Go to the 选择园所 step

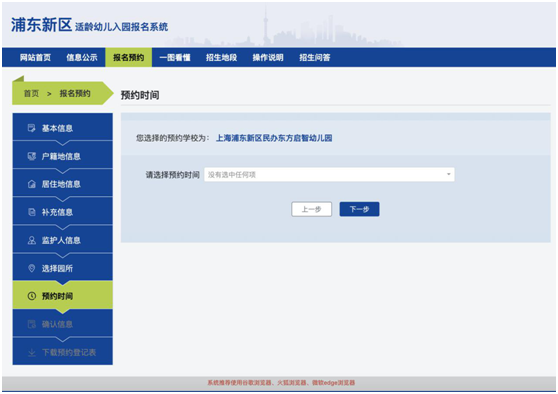[63, 267]
